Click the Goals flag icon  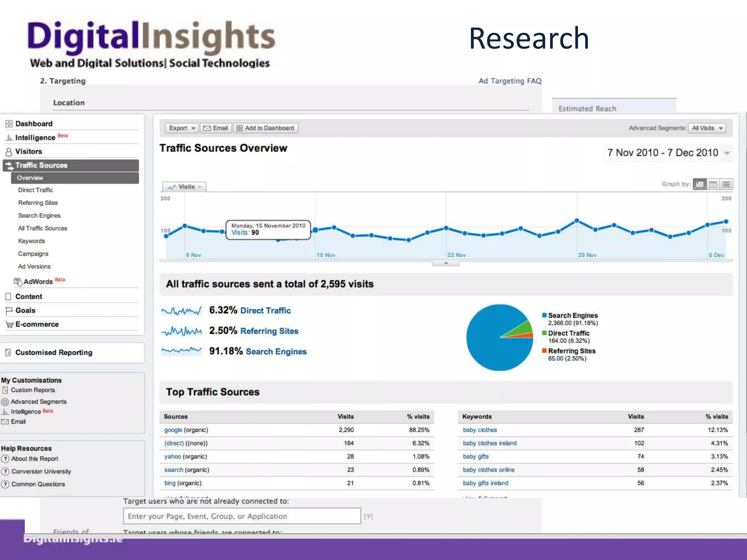click(9, 311)
